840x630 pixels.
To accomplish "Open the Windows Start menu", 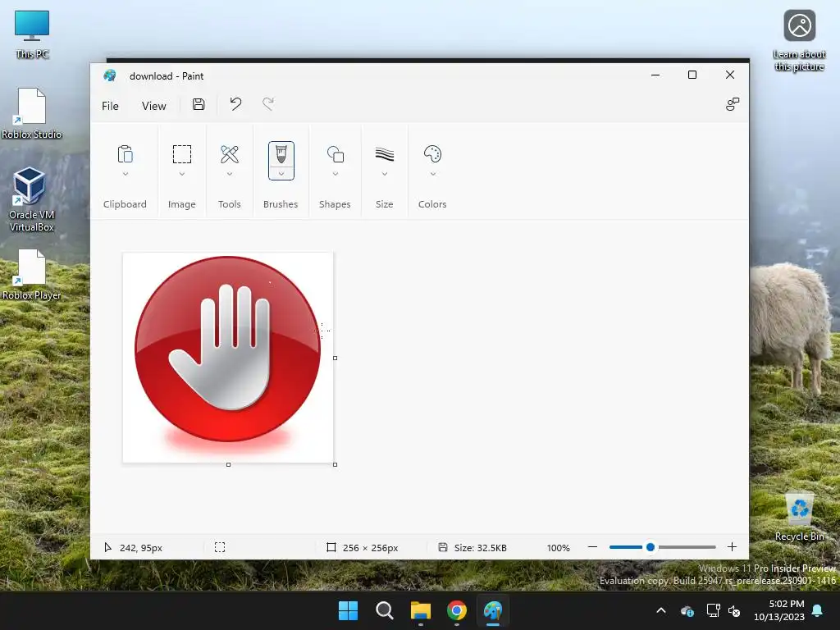I will [x=348, y=610].
